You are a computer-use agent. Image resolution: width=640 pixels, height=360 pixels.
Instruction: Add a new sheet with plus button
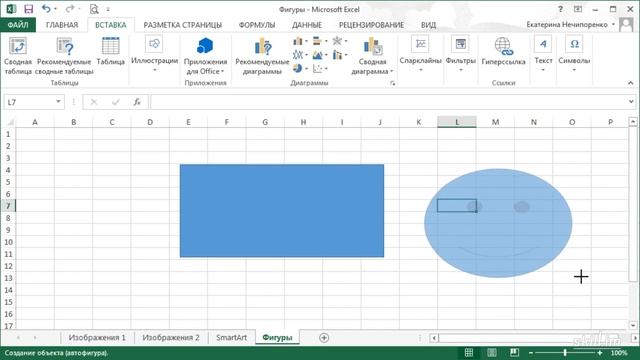coord(324,338)
